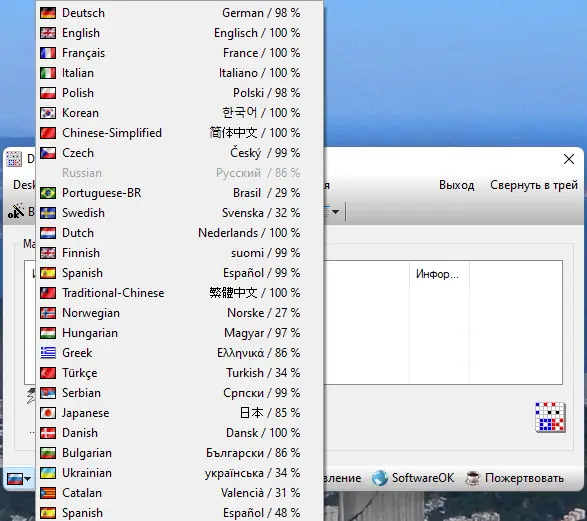This screenshot has width=587, height=521.
Task: Choose Spanish language at 48 %
Action: click(x=179, y=513)
